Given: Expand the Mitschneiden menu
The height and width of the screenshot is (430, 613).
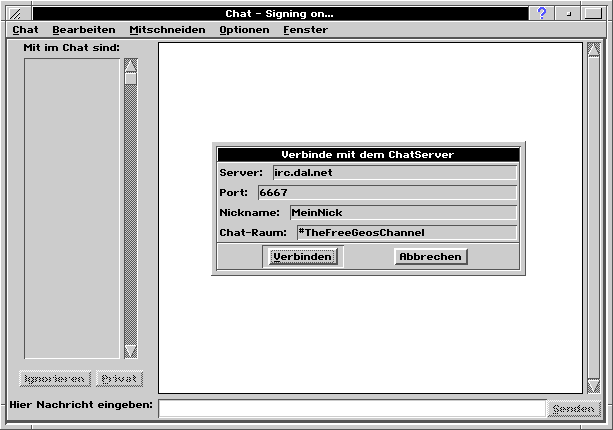Looking at the screenshot, I should (x=167, y=30).
